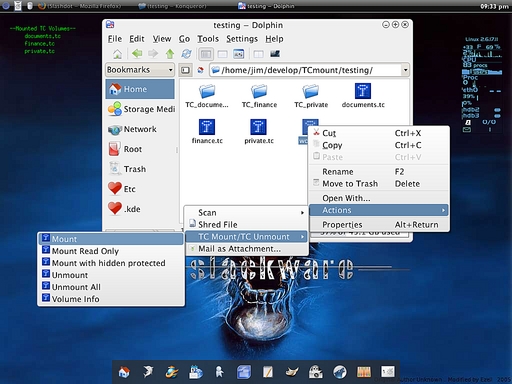Click the 09:33 pm panel clock
The height and width of the screenshot is (384, 512).
click(x=494, y=6)
